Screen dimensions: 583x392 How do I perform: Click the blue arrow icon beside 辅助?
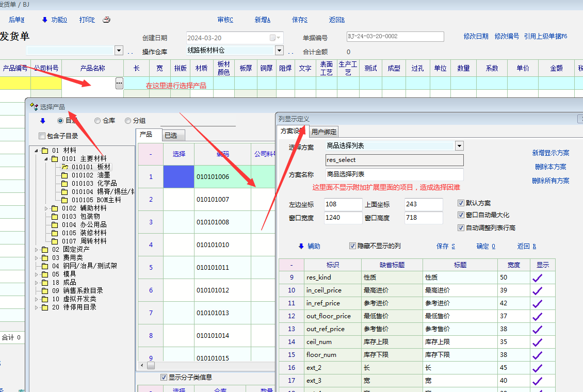coord(301,247)
